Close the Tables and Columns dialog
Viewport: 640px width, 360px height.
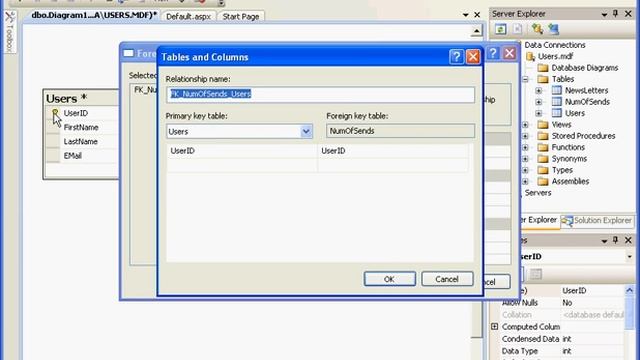(473, 57)
